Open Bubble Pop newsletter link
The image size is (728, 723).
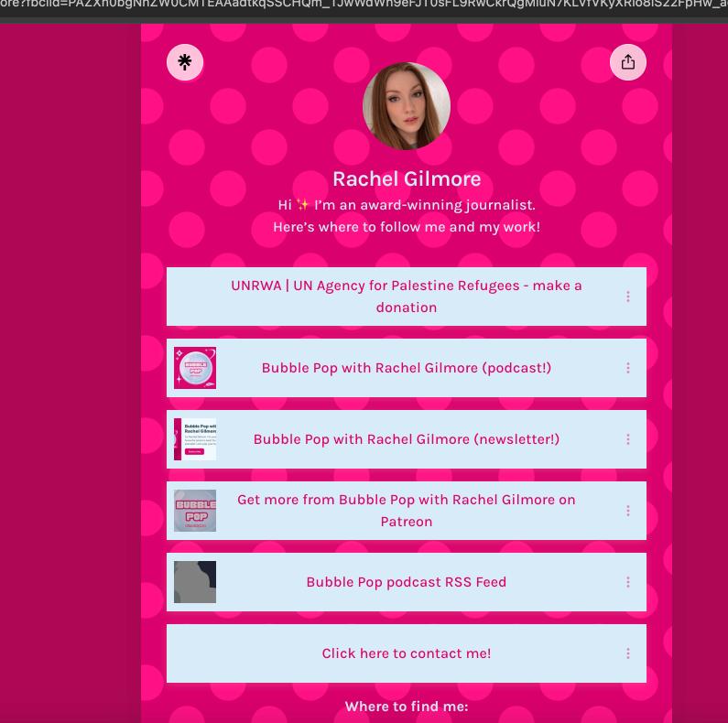pos(406,439)
